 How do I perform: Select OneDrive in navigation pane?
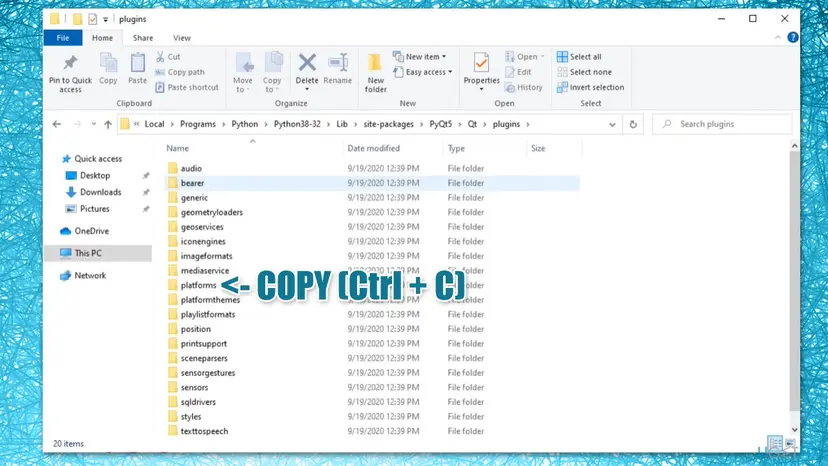click(84, 231)
